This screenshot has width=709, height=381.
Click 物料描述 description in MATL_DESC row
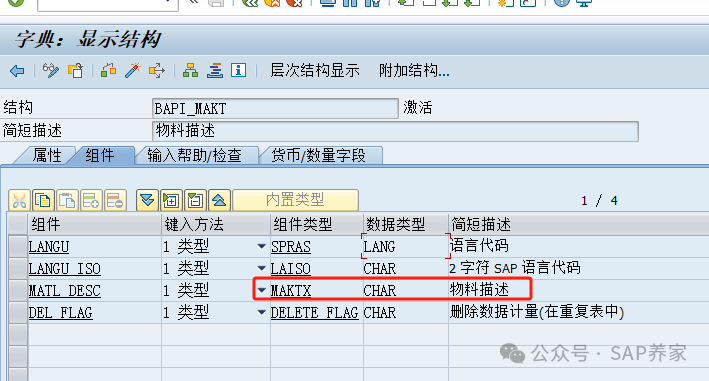pos(479,290)
